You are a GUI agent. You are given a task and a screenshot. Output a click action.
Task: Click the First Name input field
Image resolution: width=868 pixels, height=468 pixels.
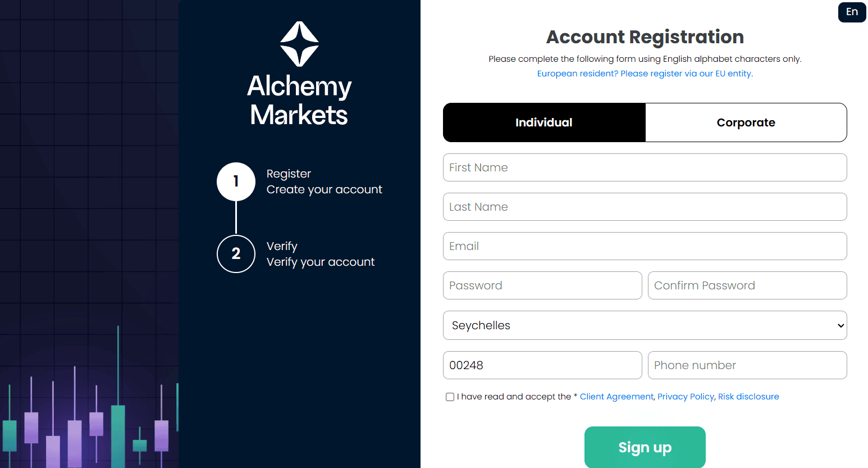tap(645, 167)
